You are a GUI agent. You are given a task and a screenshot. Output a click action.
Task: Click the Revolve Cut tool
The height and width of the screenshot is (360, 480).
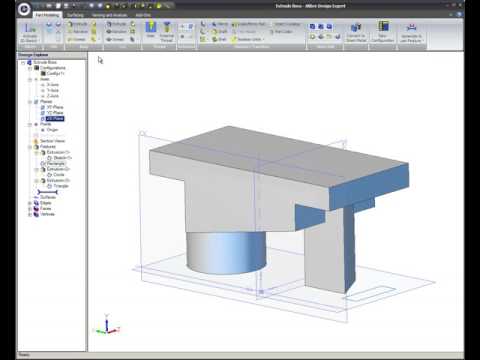point(116,32)
